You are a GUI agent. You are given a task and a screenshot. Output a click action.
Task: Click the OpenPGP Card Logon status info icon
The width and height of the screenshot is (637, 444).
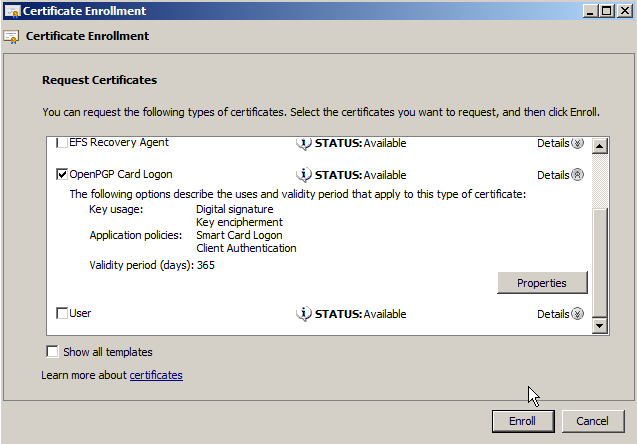(304, 174)
